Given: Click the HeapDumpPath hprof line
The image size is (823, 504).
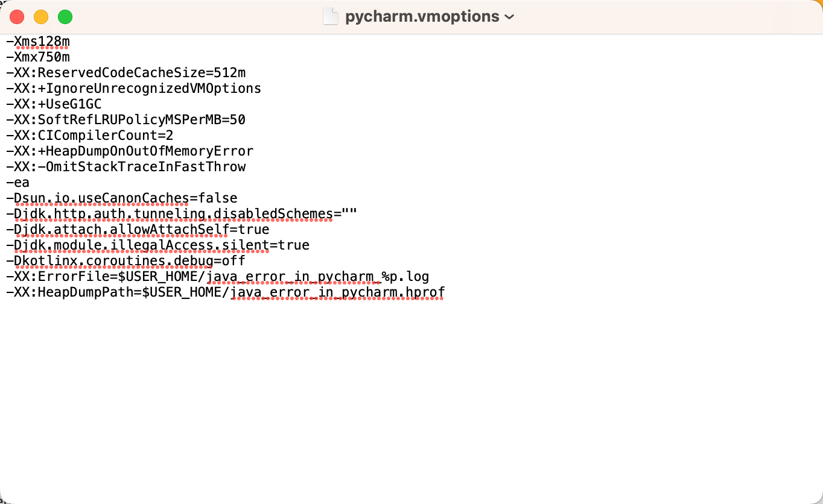Looking at the screenshot, I should [225, 292].
